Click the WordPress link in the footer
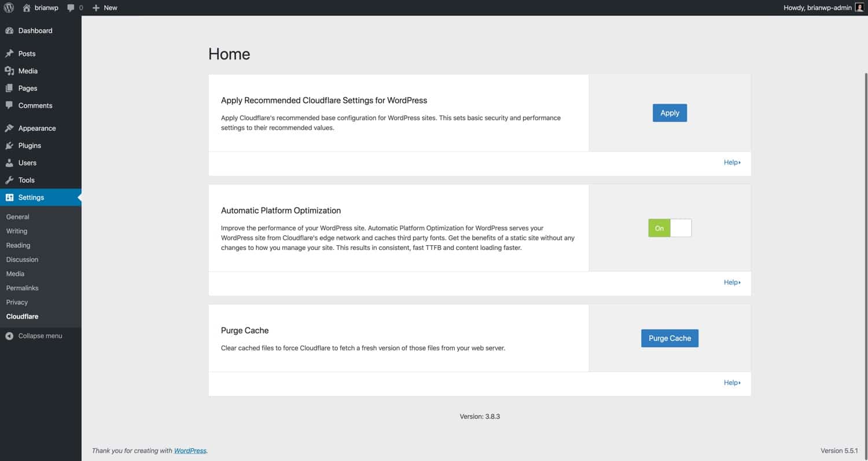Viewport: 868px width, 461px height. [x=190, y=451]
